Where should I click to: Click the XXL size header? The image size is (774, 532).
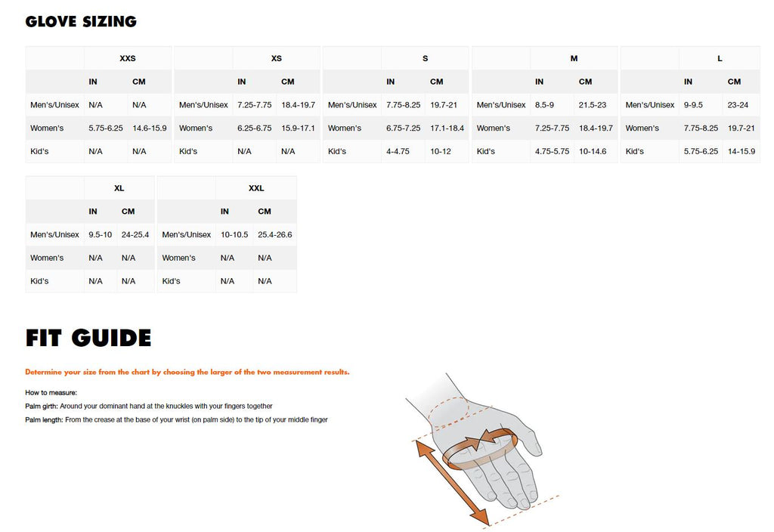point(256,188)
